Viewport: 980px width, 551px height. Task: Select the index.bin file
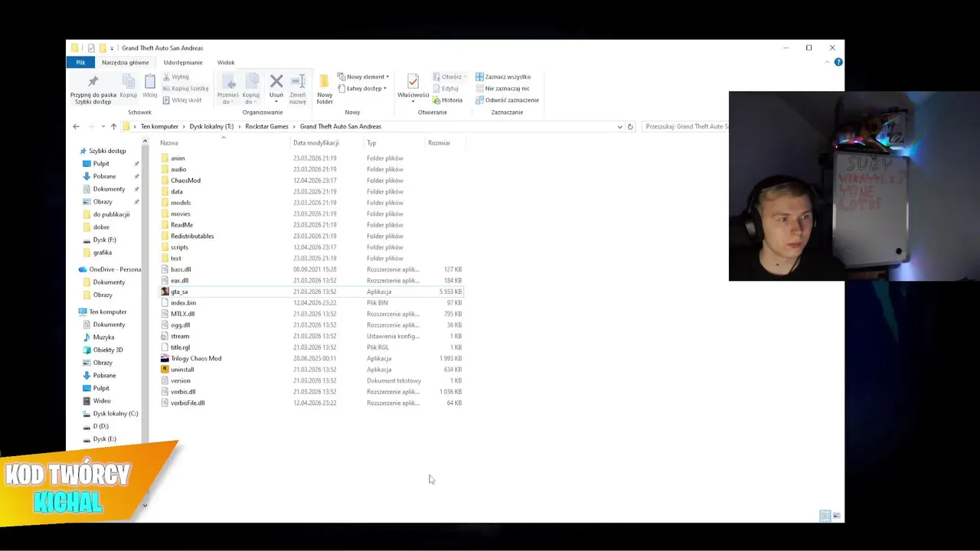click(183, 303)
